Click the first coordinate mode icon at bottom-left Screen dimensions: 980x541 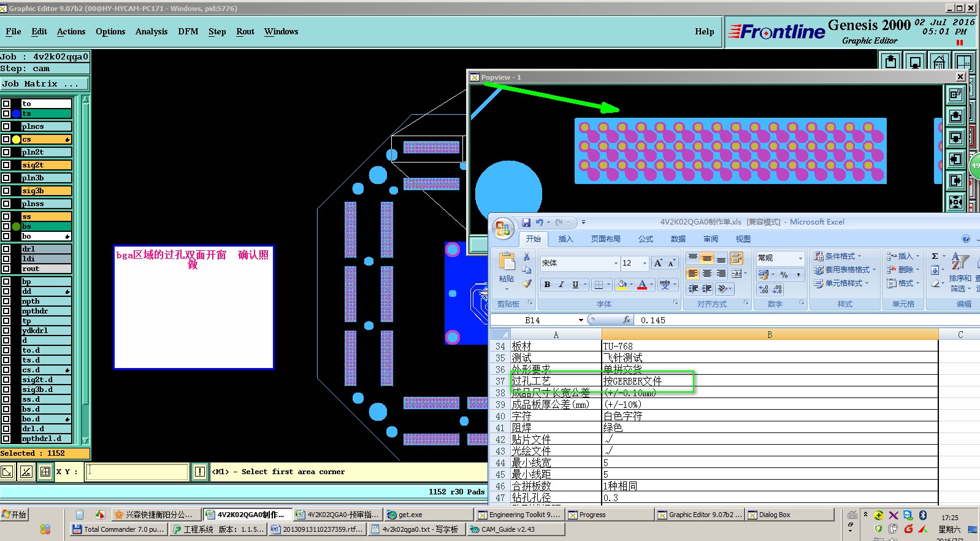pos(7,472)
